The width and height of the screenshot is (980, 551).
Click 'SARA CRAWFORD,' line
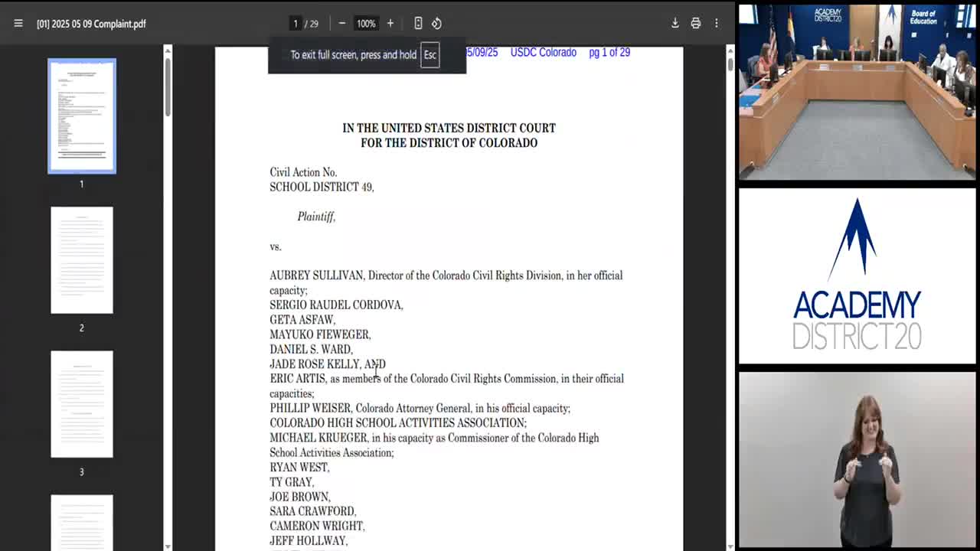coord(313,511)
